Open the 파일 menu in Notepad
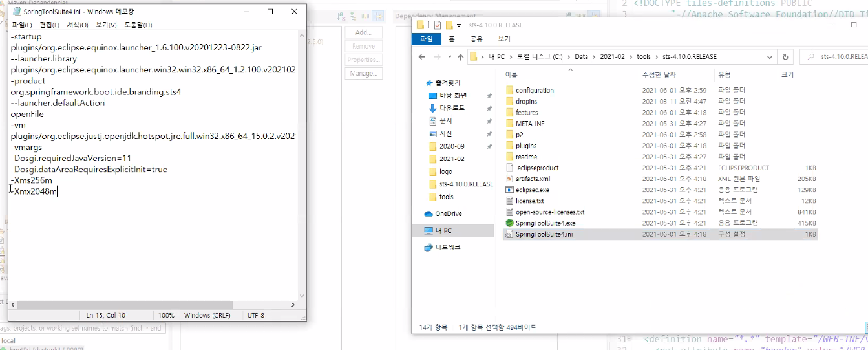 pyautogui.click(x=22, y=25)
